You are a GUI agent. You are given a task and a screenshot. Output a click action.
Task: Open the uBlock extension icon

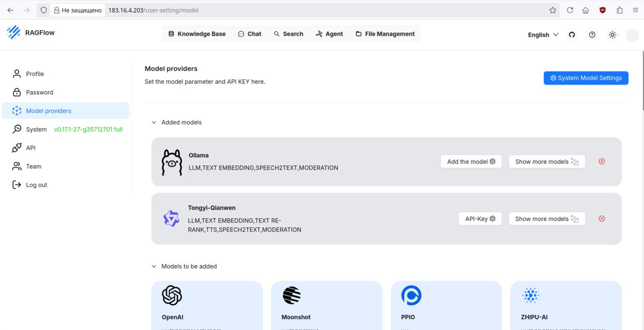(603, 10)
